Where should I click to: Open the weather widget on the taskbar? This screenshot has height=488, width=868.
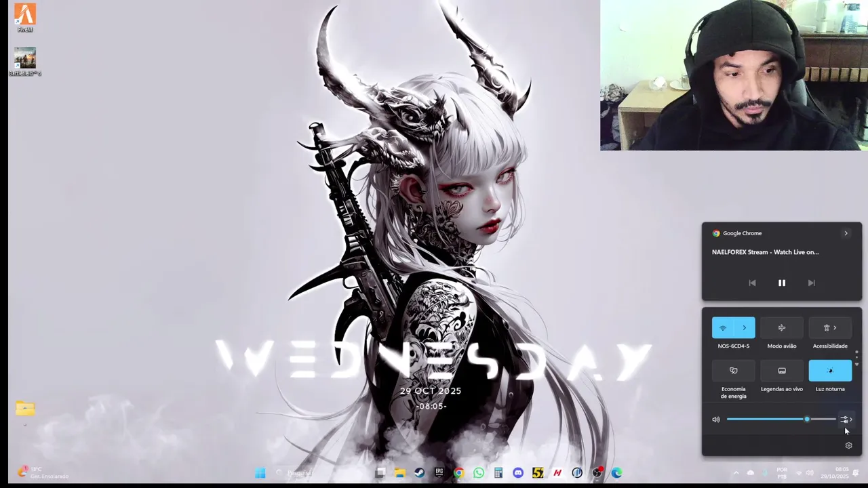pyautogui.click(x=44, y=472)
